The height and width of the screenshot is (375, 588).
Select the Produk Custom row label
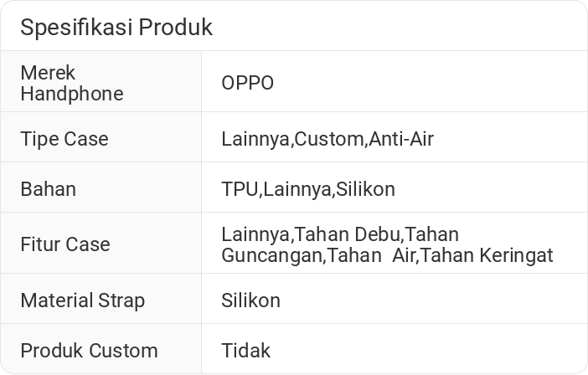coord(89,350)
